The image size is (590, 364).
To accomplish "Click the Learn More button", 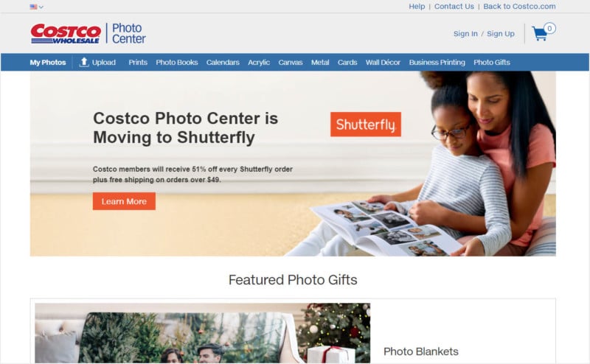I will point(124,201).
